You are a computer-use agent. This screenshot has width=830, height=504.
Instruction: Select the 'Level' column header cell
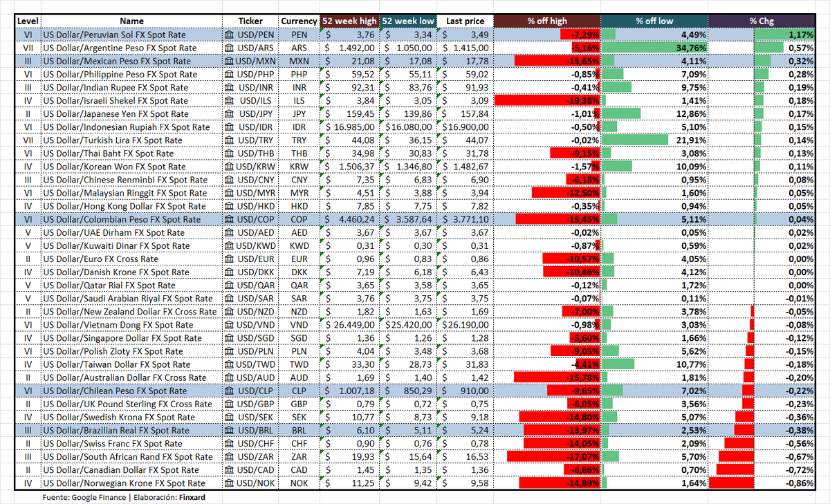[28, 21]
